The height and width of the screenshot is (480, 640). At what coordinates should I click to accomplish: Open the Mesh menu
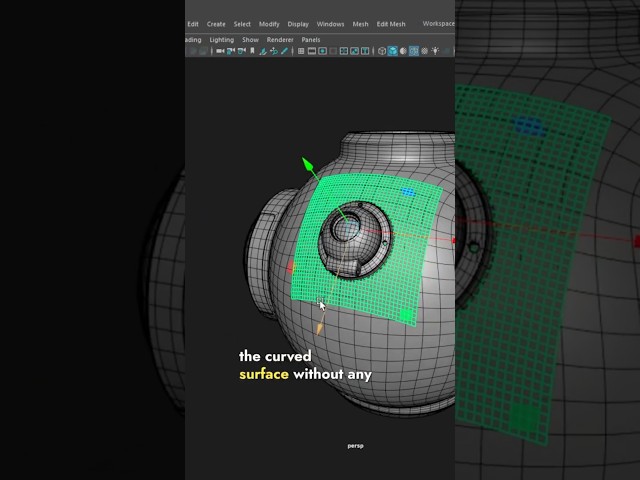pos(360,24)
